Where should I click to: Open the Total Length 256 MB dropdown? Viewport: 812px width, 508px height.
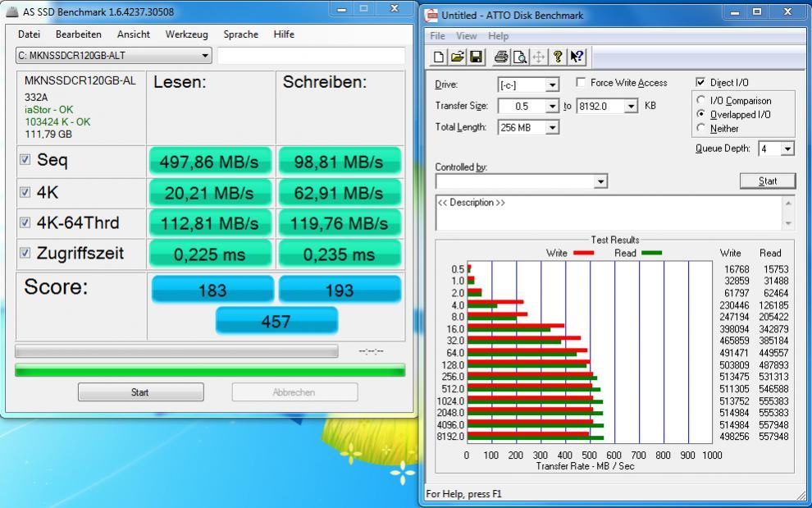(553, 127)
